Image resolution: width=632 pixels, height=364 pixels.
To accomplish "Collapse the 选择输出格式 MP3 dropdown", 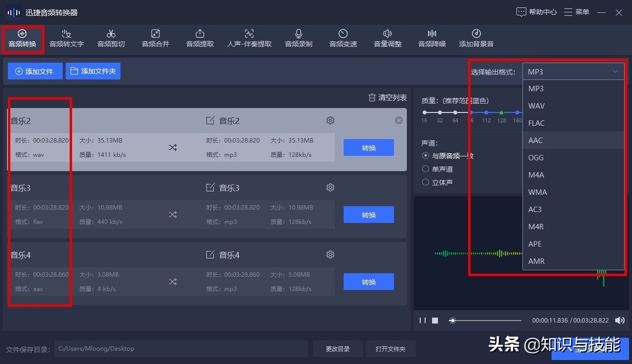I will click(573, 72).
